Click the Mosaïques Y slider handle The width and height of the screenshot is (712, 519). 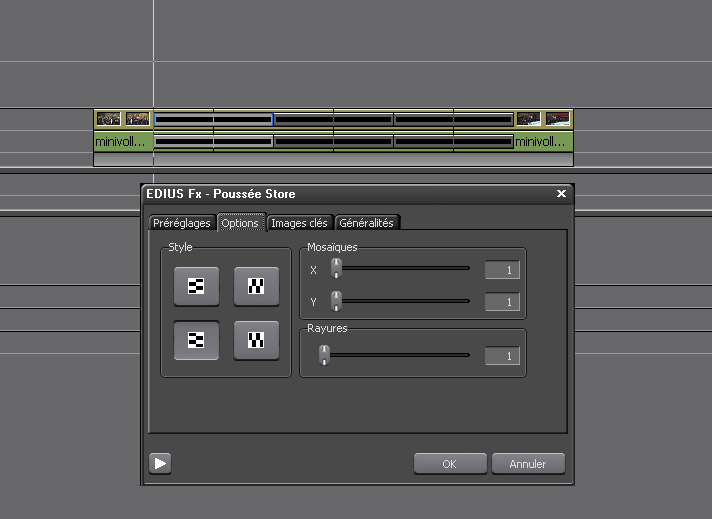click(336, 301)
